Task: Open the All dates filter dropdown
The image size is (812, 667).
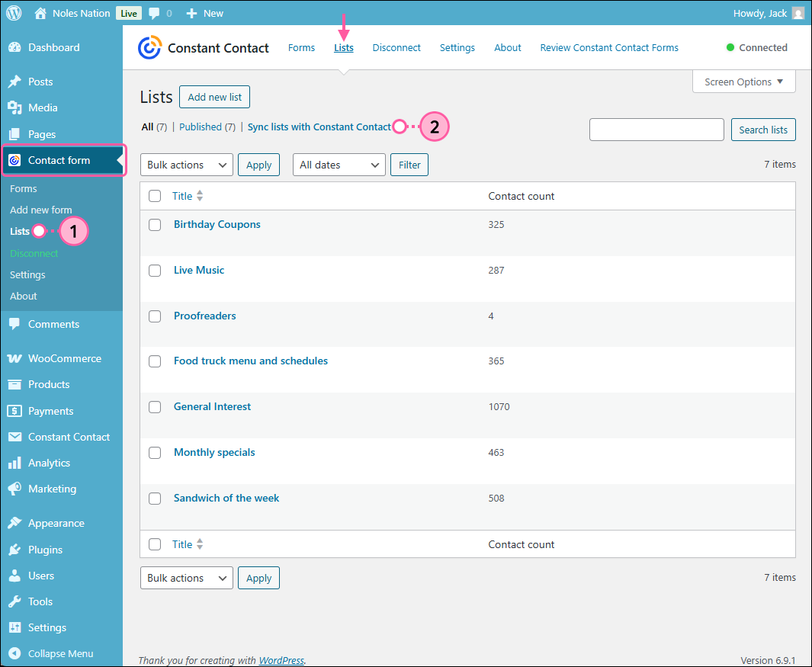Action: tap(339, 164)
